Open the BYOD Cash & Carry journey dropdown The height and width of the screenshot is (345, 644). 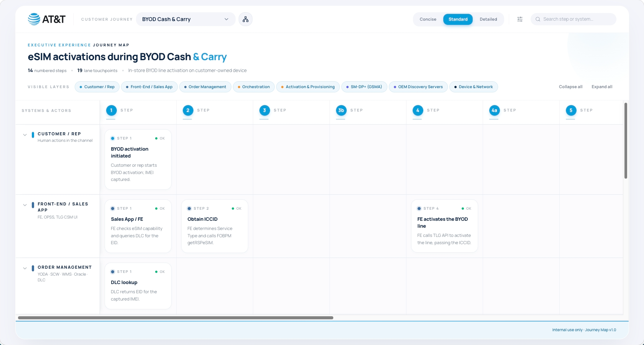tap(186, 19)
